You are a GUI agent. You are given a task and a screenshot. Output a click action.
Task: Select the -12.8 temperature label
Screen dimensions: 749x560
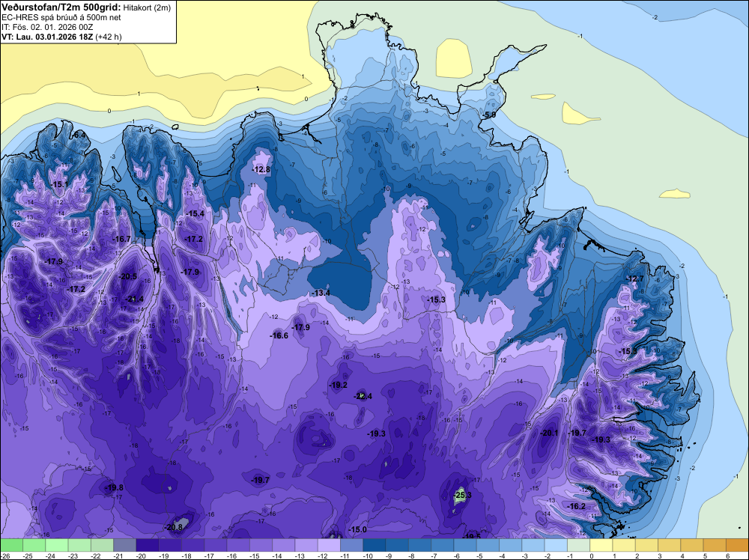click(261, 169)
